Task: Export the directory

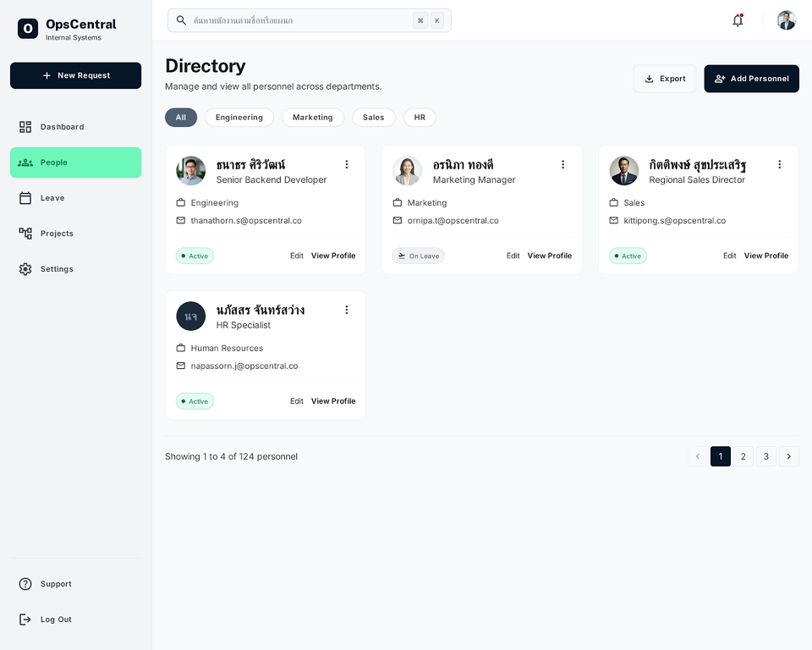Action: 665,79
